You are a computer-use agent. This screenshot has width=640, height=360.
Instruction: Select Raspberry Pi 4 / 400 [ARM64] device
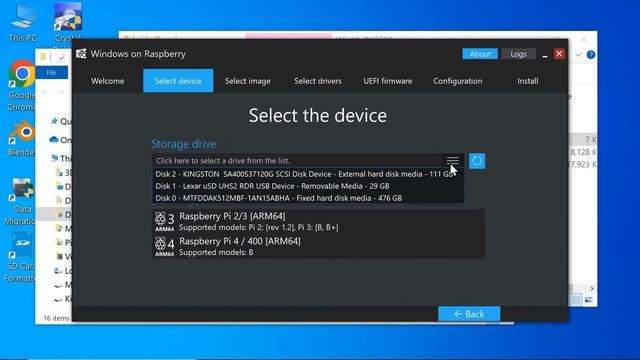[318, 247]
